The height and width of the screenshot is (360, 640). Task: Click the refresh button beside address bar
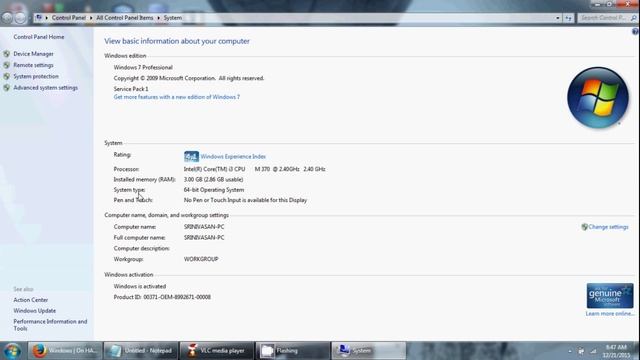click(x=569, y=18)
